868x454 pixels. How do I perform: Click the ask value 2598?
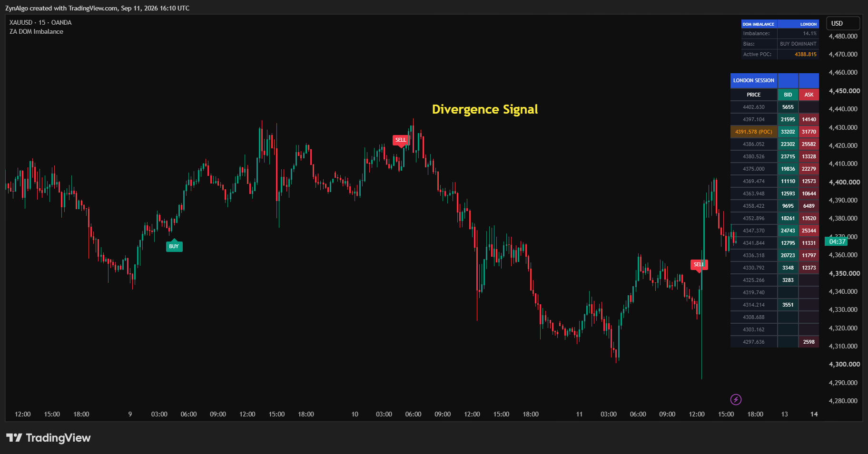tap(809, 342)
